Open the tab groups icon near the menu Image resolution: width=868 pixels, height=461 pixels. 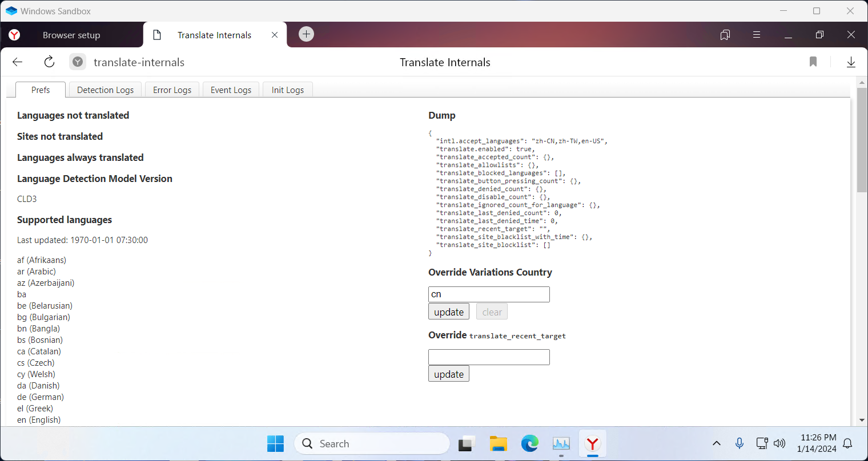725,34
